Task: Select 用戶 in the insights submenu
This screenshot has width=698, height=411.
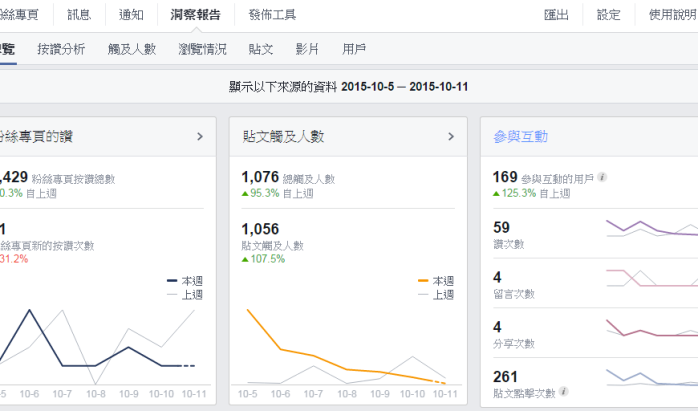Action: (x=354, y=48)
